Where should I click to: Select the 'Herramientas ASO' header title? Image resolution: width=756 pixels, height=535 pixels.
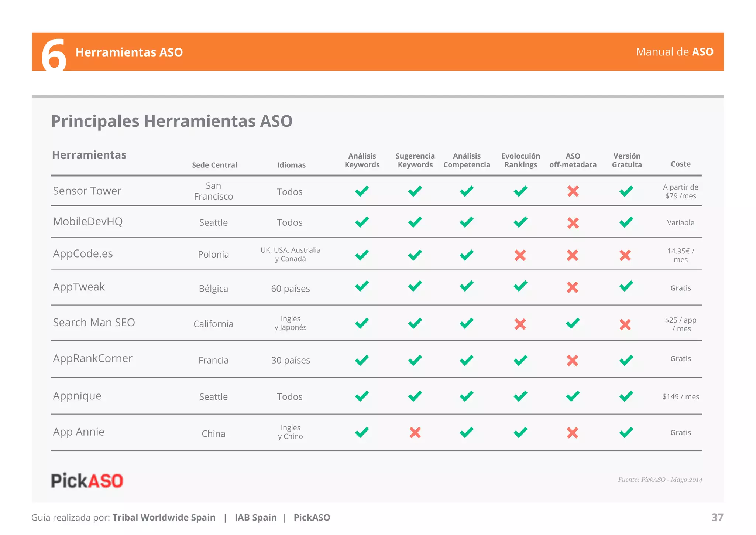(129, 52)
